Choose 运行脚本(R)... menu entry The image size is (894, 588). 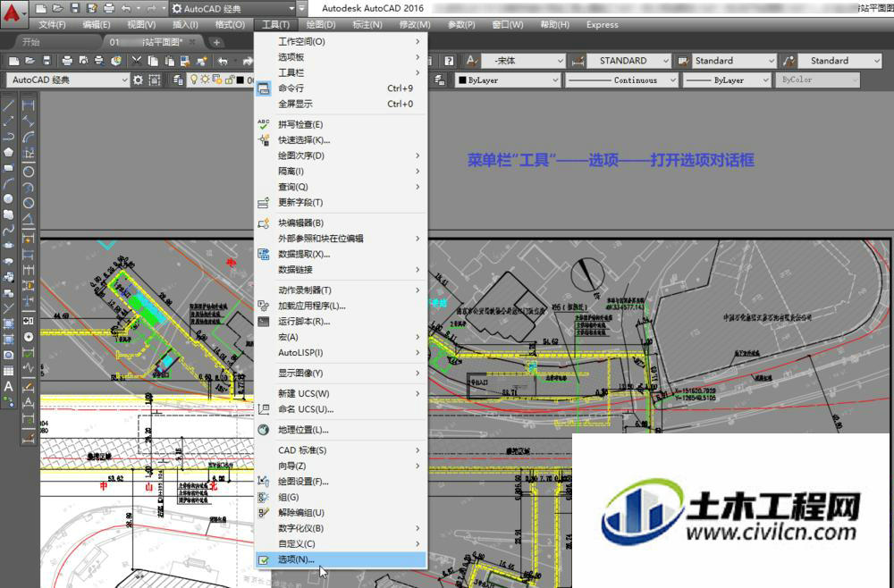coord(341,322)
